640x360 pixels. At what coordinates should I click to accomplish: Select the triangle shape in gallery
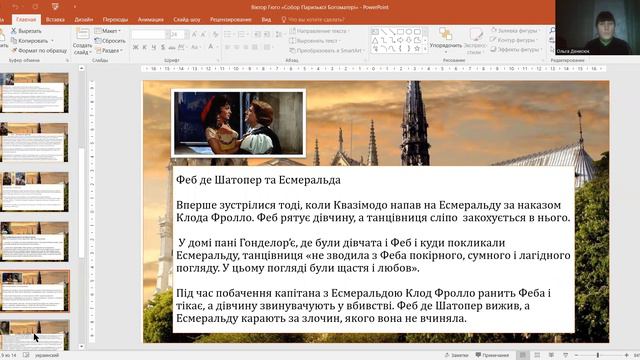point(375,40)
